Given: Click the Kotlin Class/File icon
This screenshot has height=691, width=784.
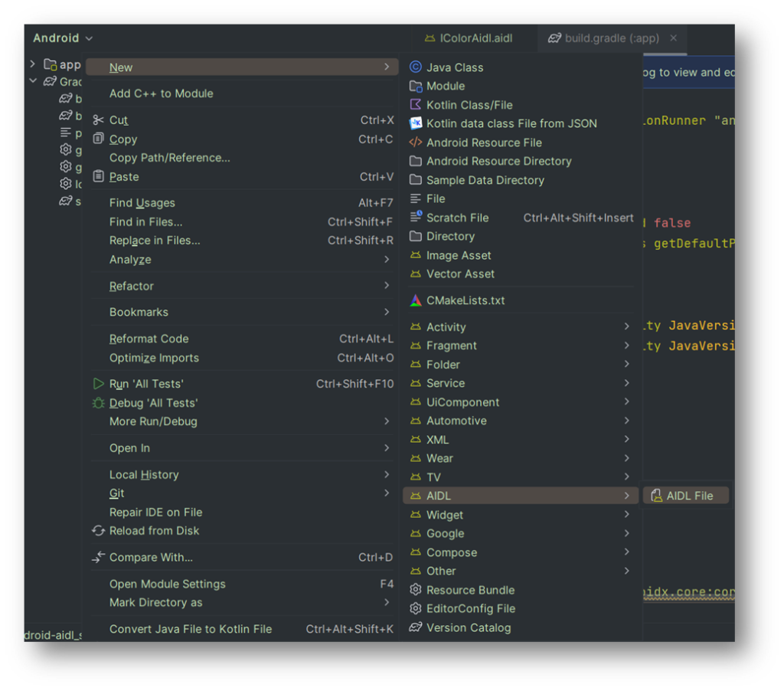Looking at the screenshot, I should click(x=416, y=105).
